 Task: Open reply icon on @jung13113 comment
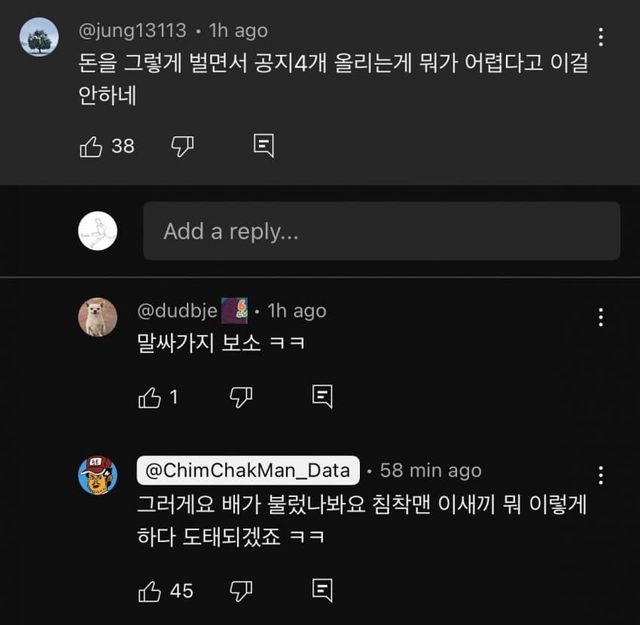[264, 146]
